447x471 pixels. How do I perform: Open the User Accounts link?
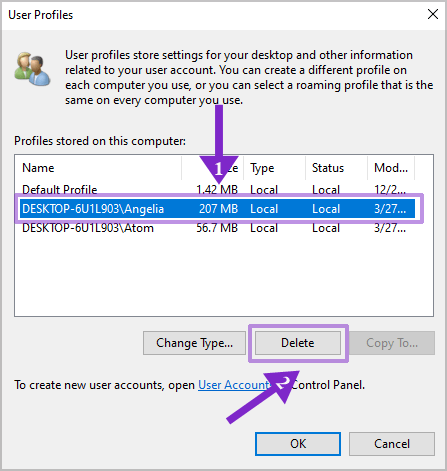pos(234,385)
